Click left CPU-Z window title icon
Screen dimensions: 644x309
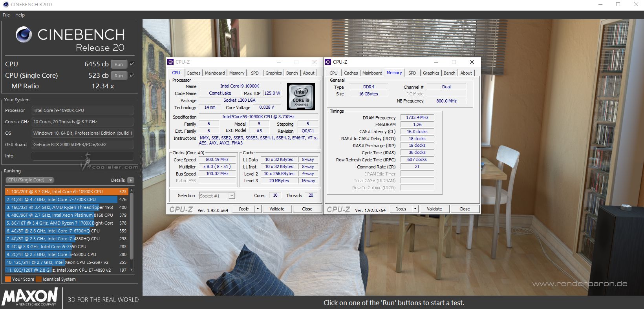click(170, 62)
